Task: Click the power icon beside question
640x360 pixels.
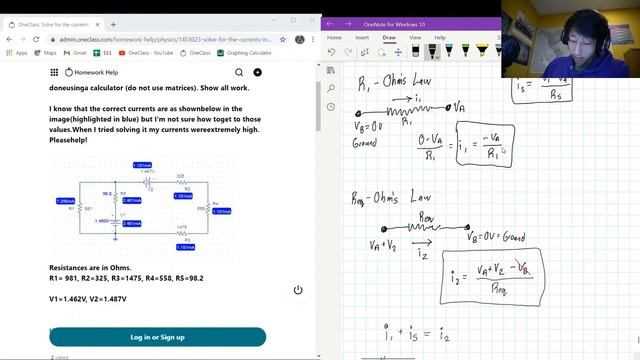Action: pyautogui.click(x=298, y=290)
